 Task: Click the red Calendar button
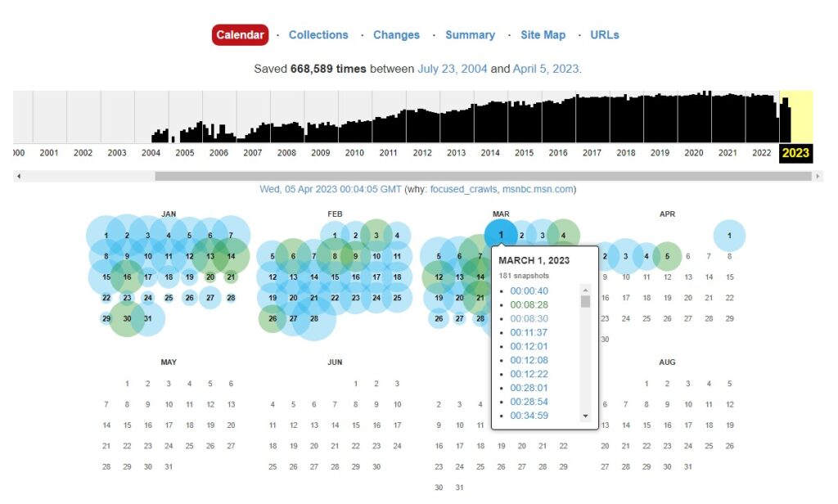[240, 35]
